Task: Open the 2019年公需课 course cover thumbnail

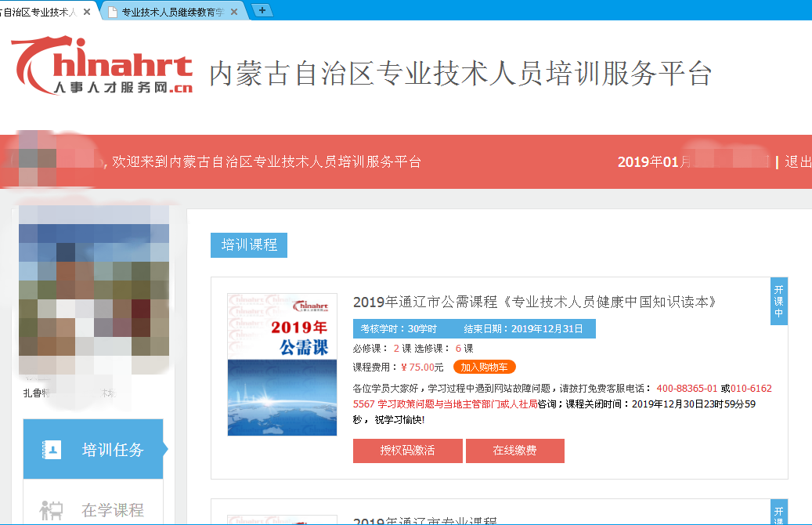Action: click(282, 364)
